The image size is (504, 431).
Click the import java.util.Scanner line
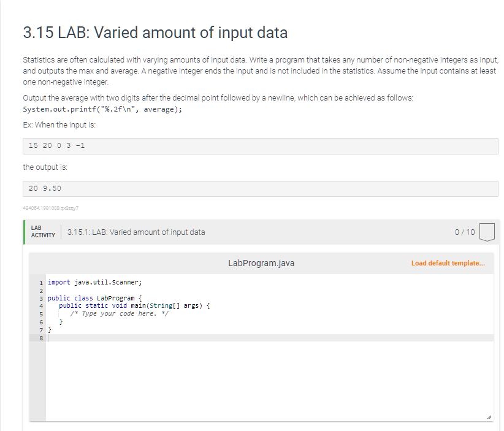[95, 283]
